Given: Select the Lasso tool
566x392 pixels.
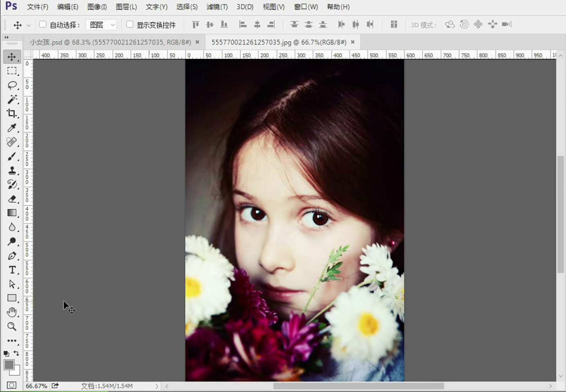Looking at the screenshot, I should click(x=12, y=85).
